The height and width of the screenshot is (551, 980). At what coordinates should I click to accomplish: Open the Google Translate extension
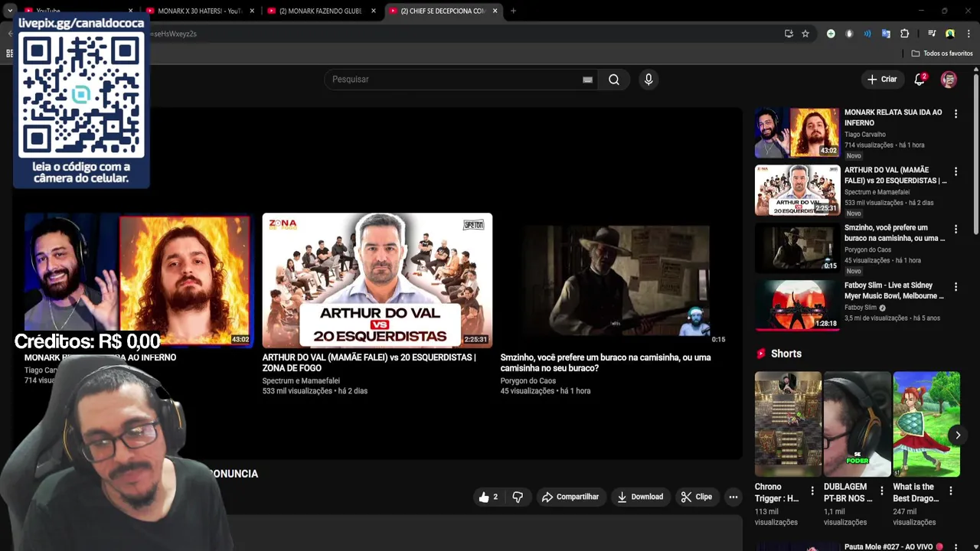coord(886,34)
